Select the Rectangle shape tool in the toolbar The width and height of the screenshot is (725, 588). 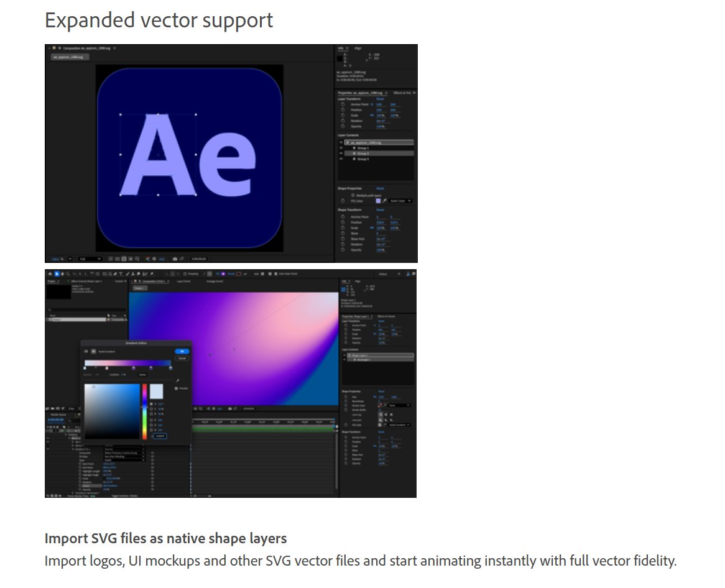104,273
